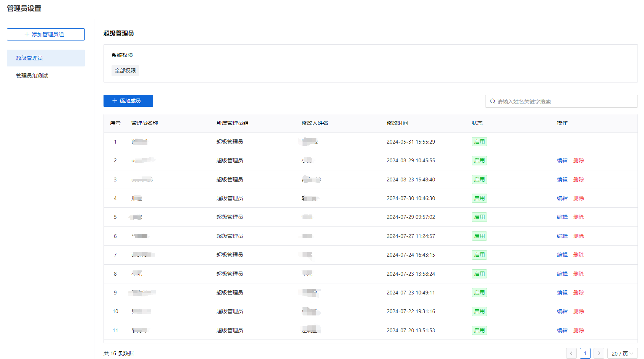The width and height of the screenshot is (644, 359).
Task: Open 管理员组测试 group in sidebar
Action: pyautogui.click(x=32, y=76)
